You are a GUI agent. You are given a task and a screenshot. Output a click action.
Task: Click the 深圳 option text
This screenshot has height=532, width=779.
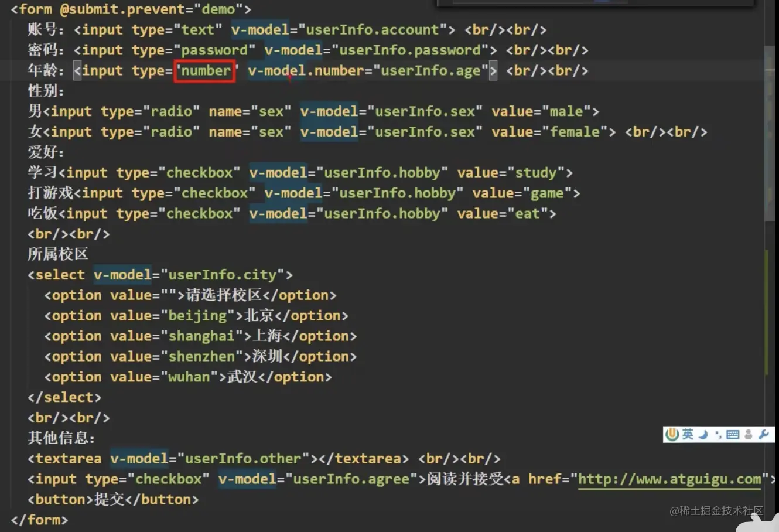[268, 357]
